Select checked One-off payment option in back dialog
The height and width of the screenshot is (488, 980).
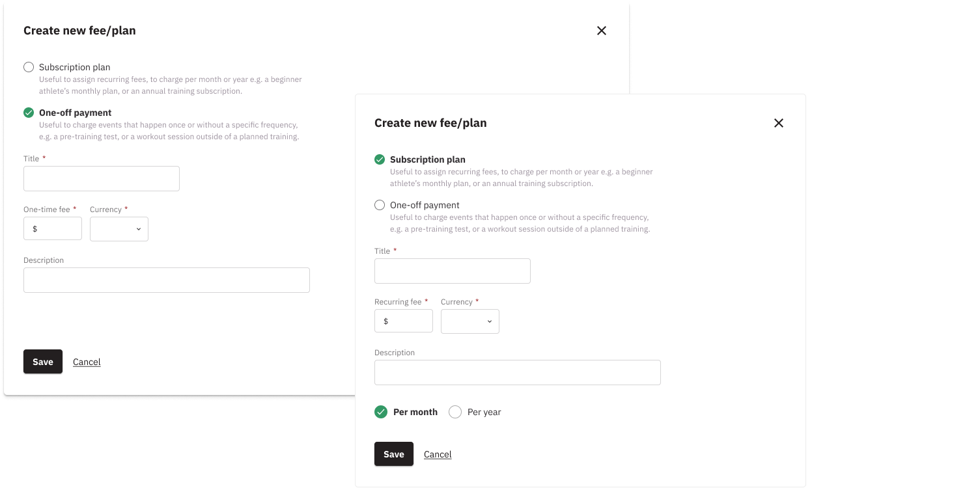coord(29,113)
